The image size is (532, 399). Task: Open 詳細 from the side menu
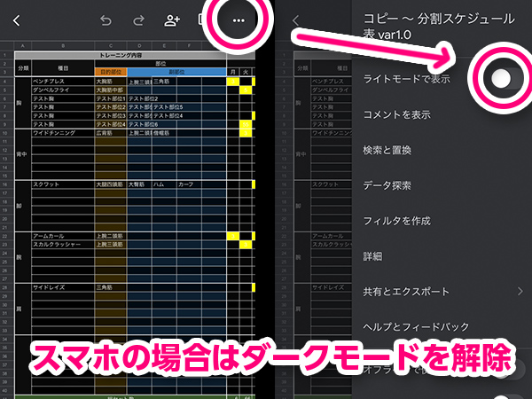(372, 256)
